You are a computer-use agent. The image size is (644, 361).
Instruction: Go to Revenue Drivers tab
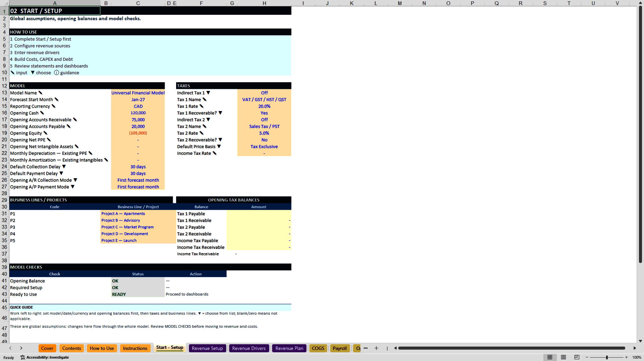[x=249, y=348]
